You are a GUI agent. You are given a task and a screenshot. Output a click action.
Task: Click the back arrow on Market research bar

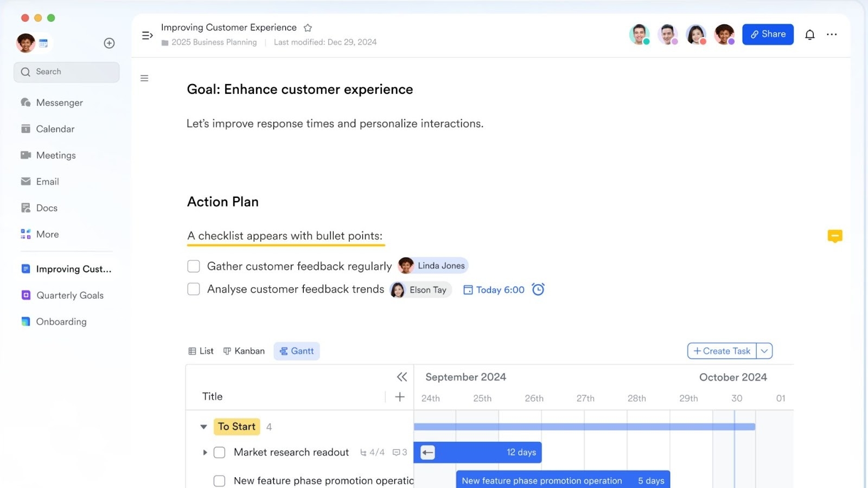pyautogui.click(x=427, y=452)
